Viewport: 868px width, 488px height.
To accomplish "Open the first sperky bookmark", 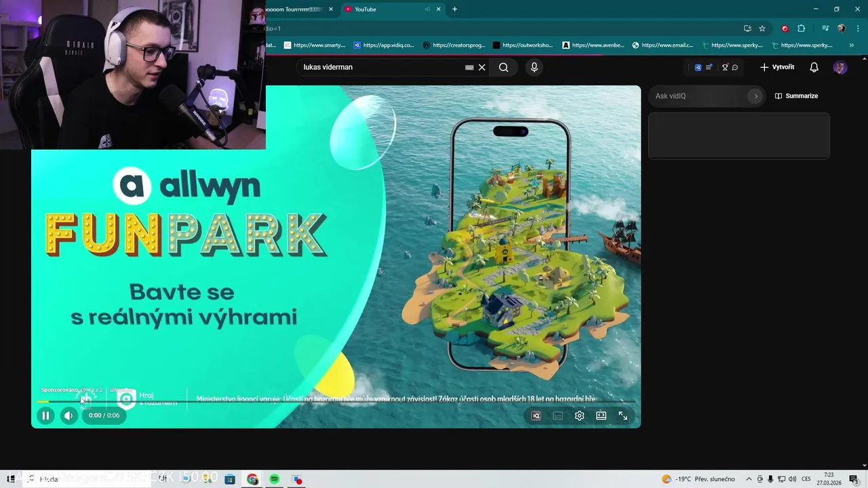I will point(732,45).
